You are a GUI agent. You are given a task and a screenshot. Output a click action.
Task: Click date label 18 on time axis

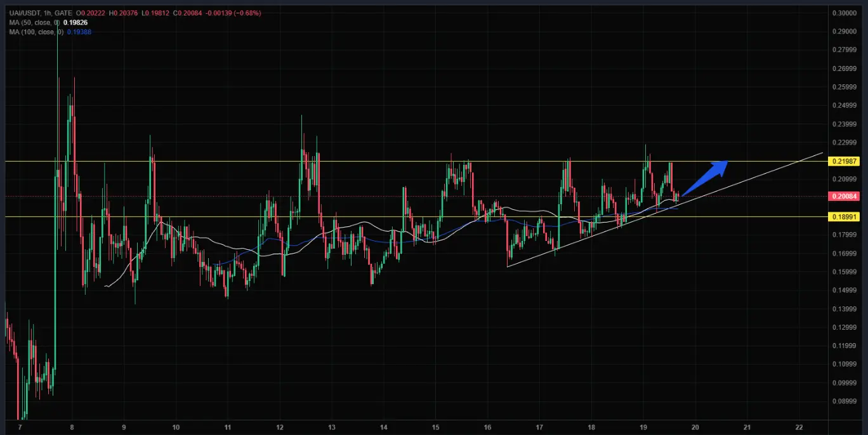[591, 427]
